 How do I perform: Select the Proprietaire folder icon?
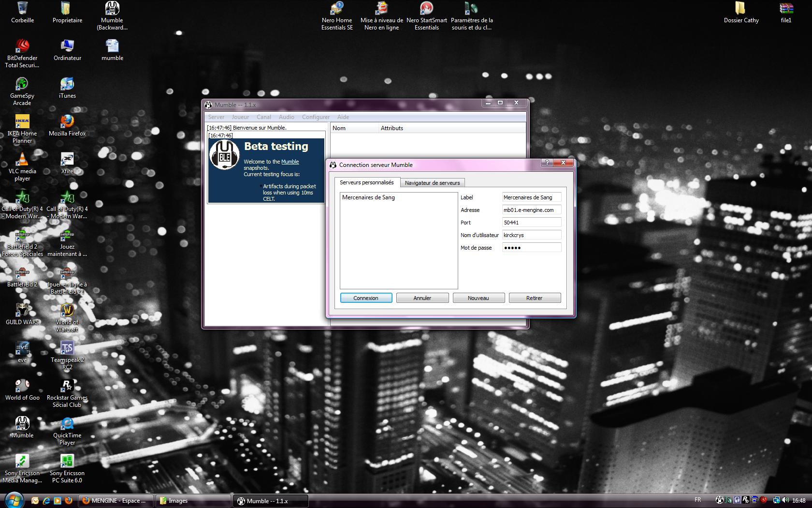[67, 13]
